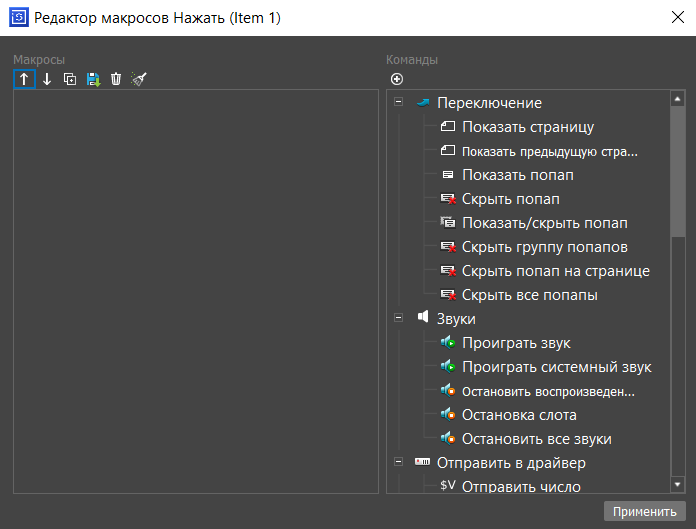Click the move macro down arrow

(46, 79)
